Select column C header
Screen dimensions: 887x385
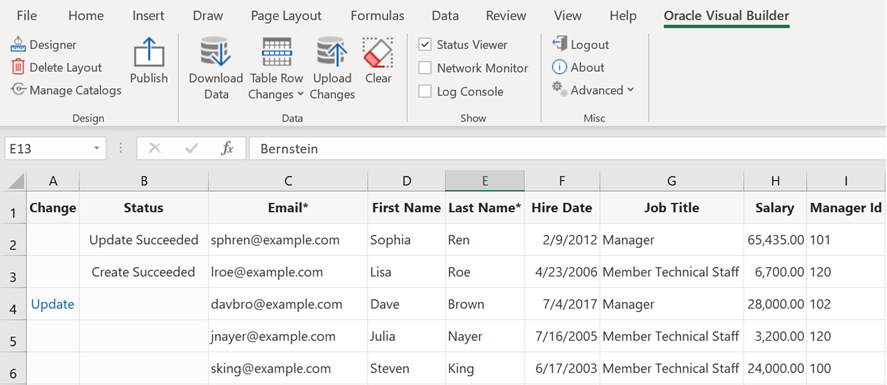tap(288, 181)
